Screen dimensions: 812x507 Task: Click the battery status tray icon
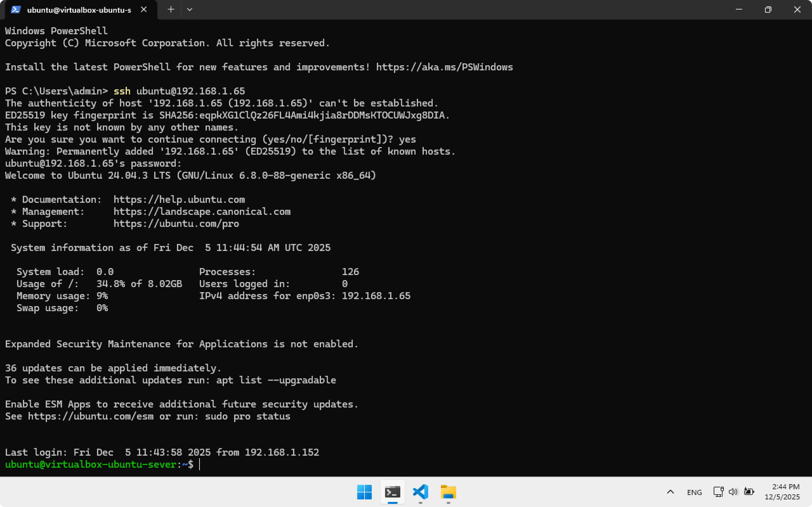(749, 491)
